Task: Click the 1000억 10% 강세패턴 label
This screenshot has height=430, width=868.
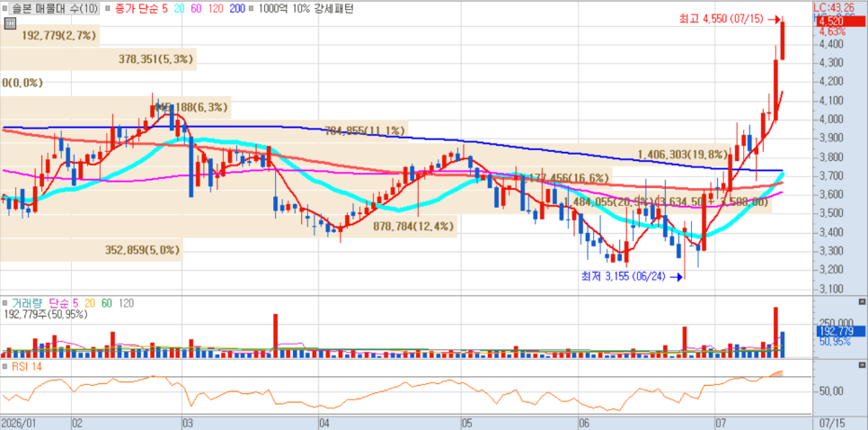Action: point(306,8)
